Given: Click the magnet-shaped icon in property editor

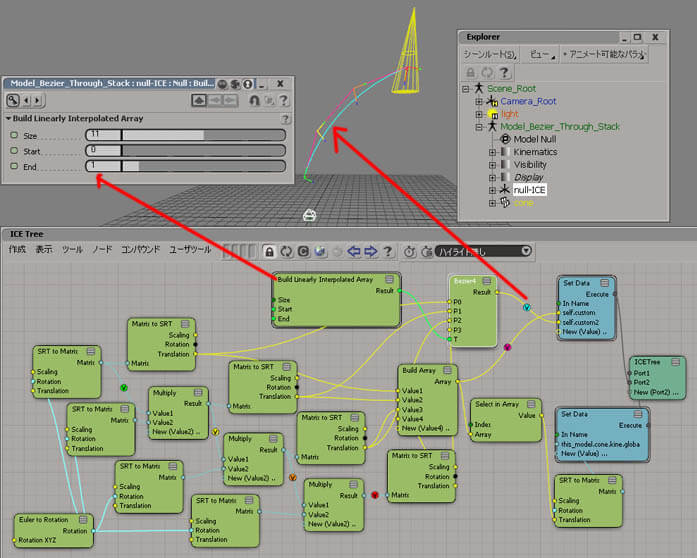Looking at the screenshot, I should point(253,100).
